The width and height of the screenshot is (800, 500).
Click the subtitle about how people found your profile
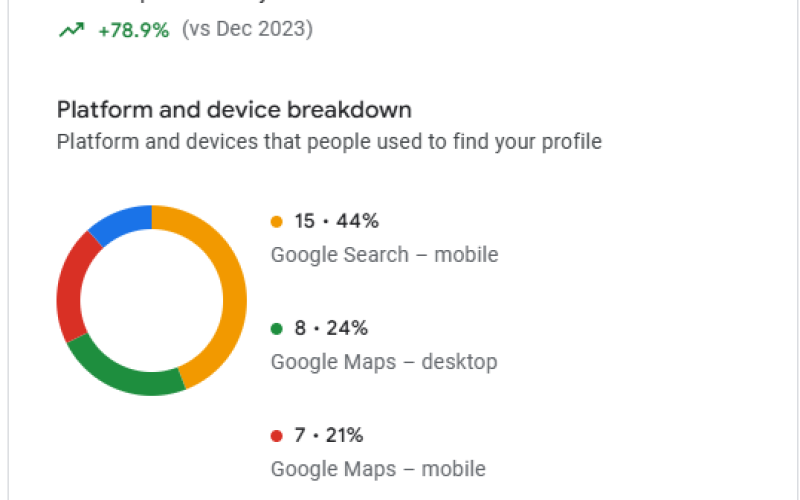329,142
